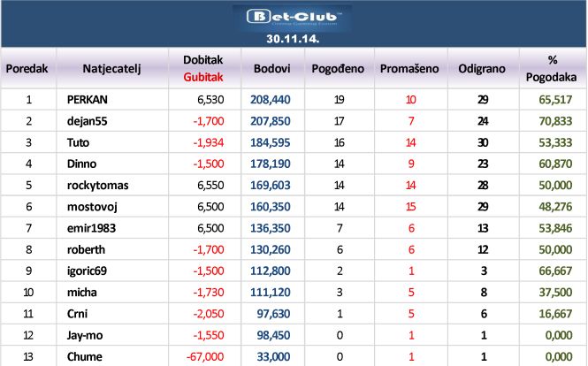
Task: Select the mostovoj competitor name
Action: 92,207
